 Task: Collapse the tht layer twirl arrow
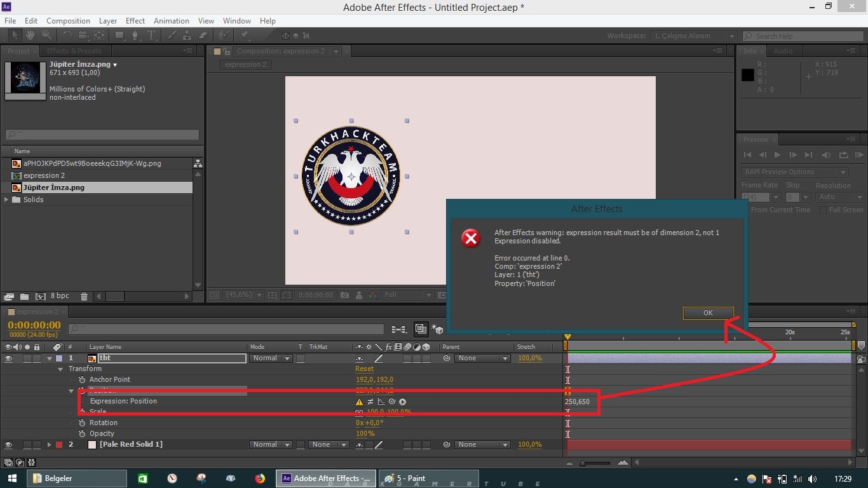(50, 358)
